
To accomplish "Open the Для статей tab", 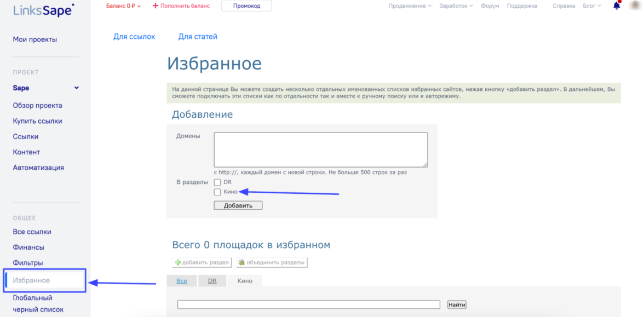I will (x=198, y=37).
